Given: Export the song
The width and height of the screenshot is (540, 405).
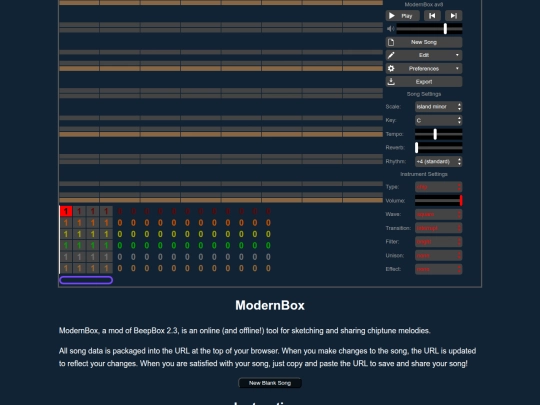Looking at the screenshot, I should tap(424, 82).
